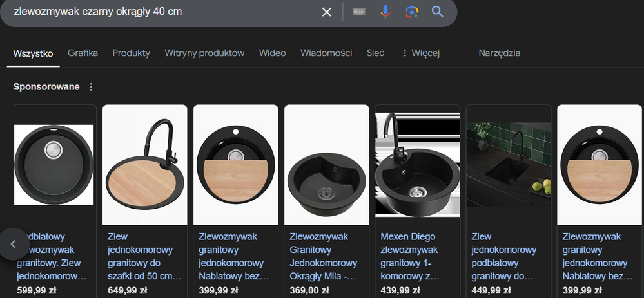This screenshot has width=644, height=298.
Task: Switch to the Produkty tab
Action: [x=131, y=53]
